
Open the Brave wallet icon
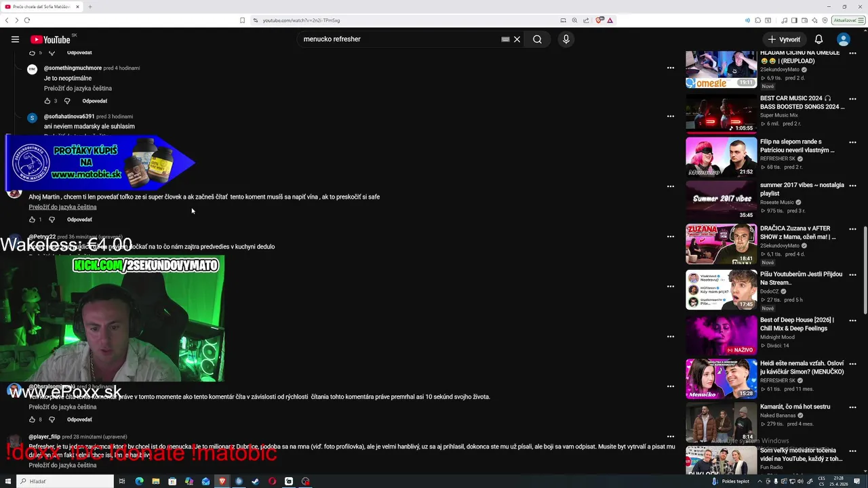point(804,20)
